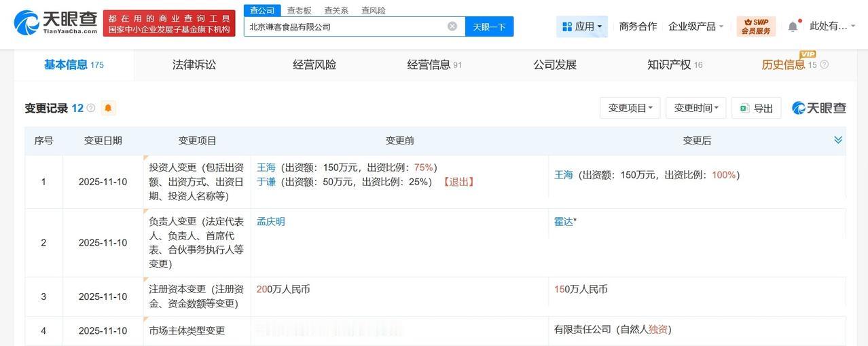The height and width of the screenshot is (346, 868).
Task: Click the help icon next to 变更记录 12
Action: pos(91,108)
